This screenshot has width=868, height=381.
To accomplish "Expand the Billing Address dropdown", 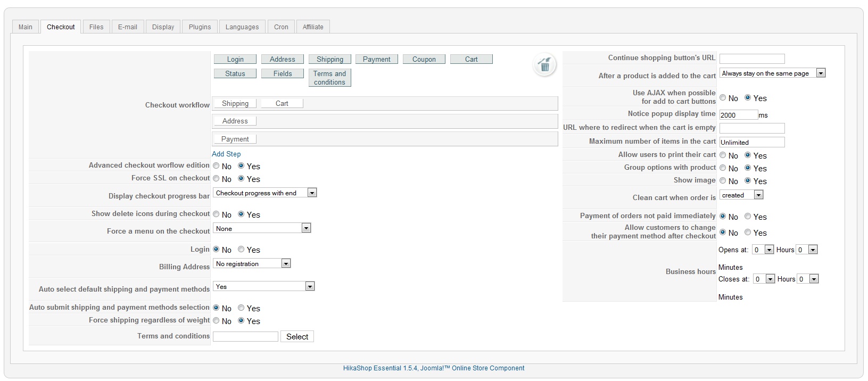I will (x=252, y=263).
